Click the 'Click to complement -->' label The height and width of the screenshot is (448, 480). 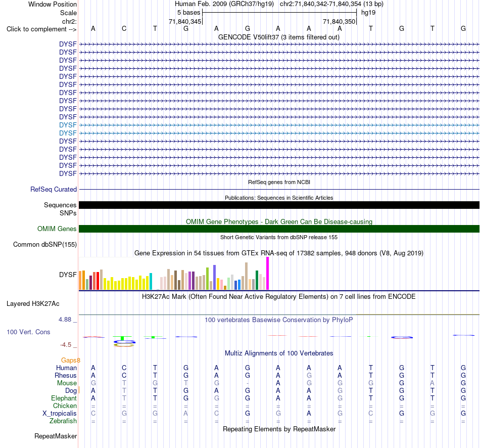(x=41, y=29)
